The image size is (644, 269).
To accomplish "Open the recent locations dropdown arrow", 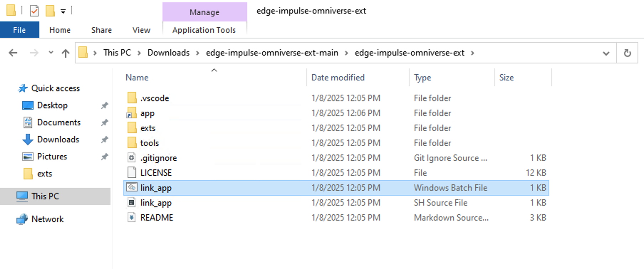I will [51, 53].
